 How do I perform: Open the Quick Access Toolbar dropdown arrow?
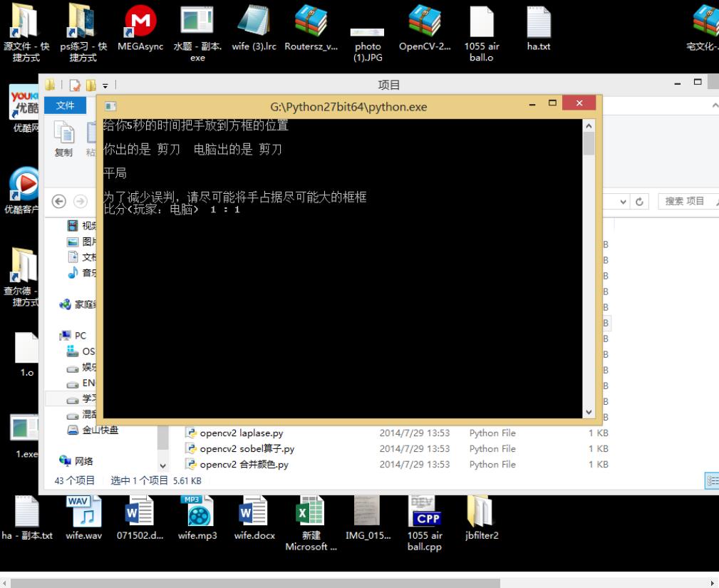[x=105, y=86]
